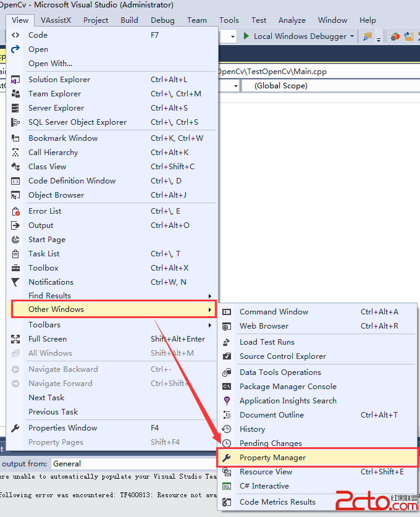Click the Application Insights lightbulb icon
420x517 pixels.
227,401
